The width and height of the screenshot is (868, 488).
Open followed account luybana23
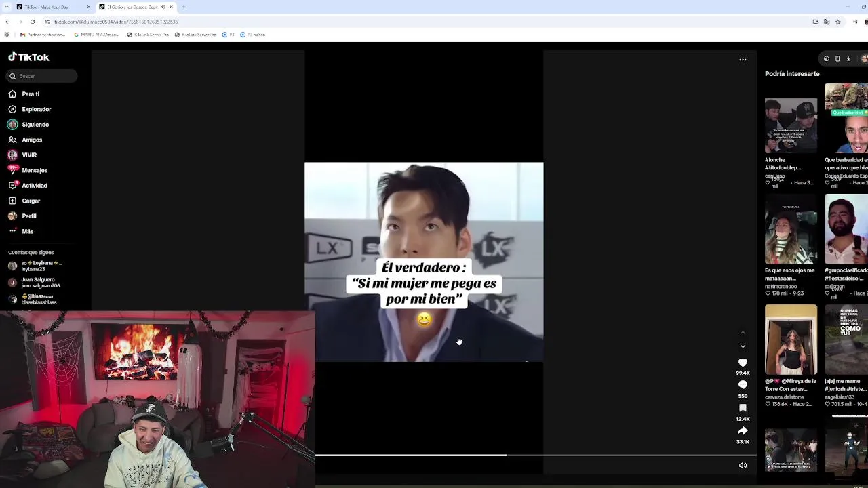click(35, 266)
